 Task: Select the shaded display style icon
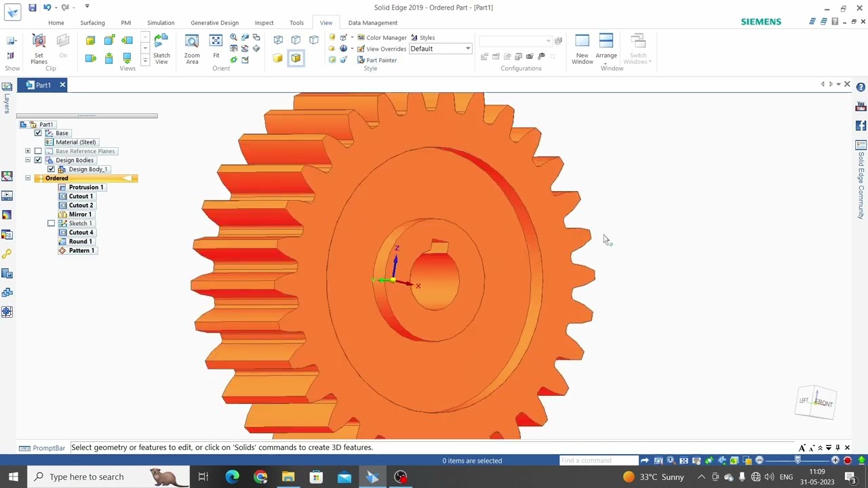click(278, 58)
